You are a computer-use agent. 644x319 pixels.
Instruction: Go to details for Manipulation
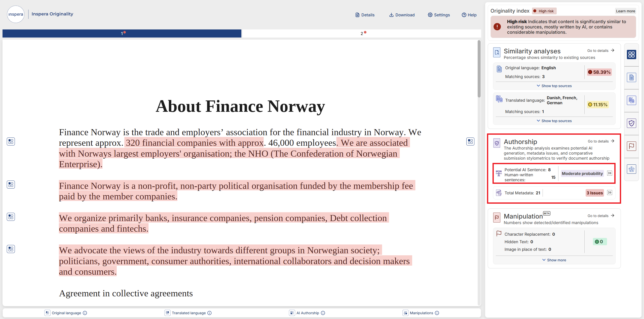(601, 216)
